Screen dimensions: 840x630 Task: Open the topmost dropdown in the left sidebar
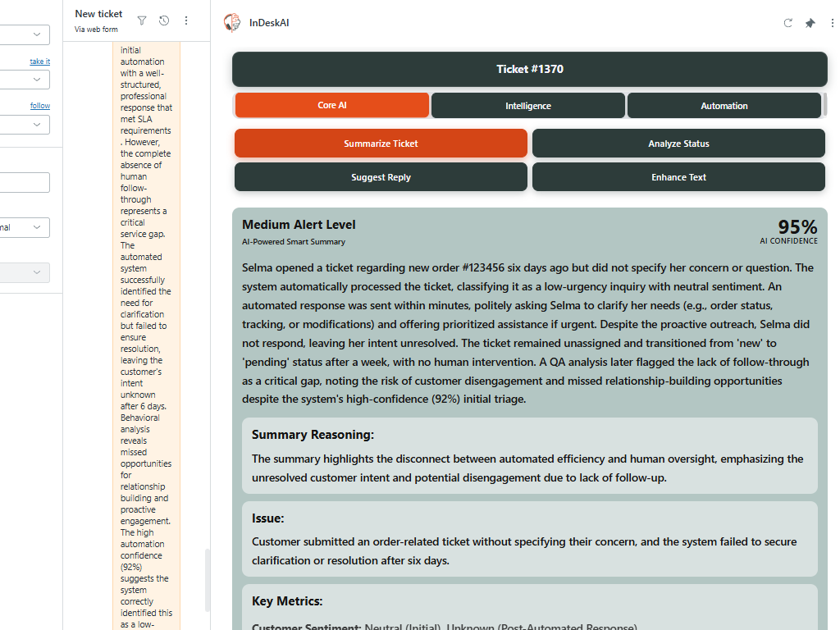pos(25,34)
